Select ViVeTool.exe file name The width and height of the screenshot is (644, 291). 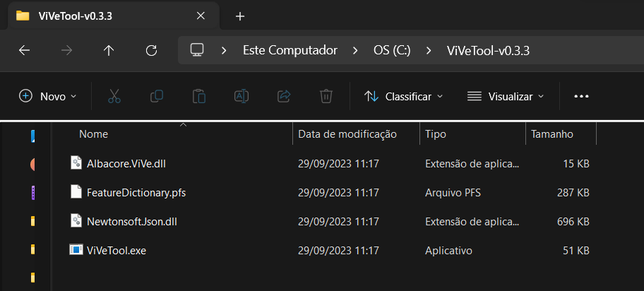[117, 250]
